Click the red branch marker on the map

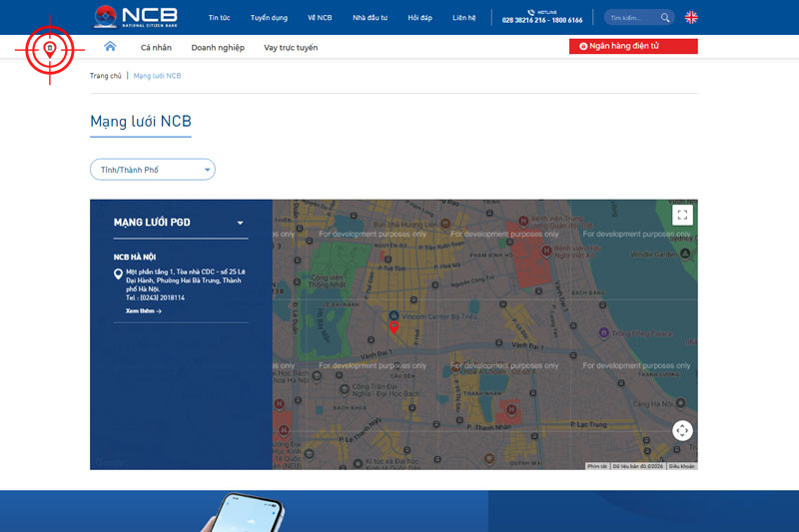point(394,326)
